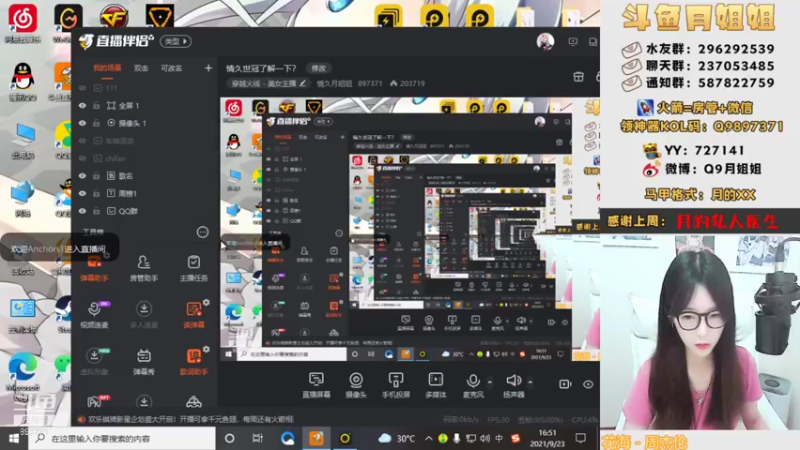
Task: Hide the 歌名 layer
Action: (x=83, y=176)
